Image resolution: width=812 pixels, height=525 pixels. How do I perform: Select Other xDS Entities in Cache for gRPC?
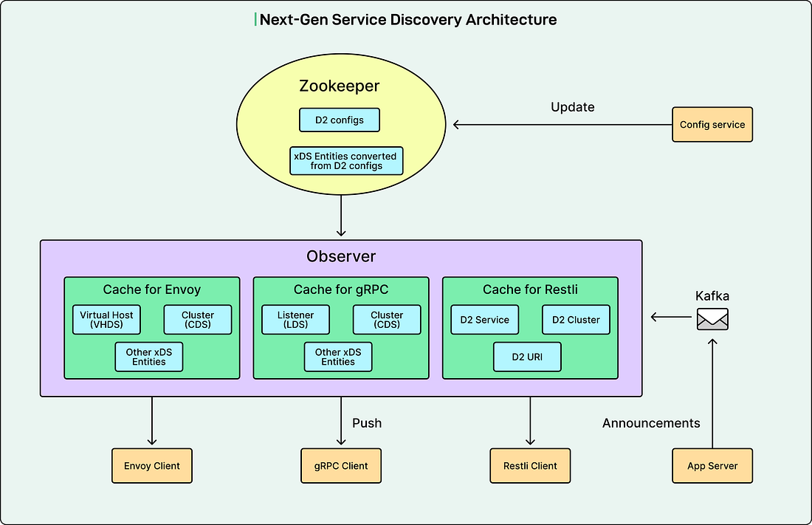[x=337, y=357]
